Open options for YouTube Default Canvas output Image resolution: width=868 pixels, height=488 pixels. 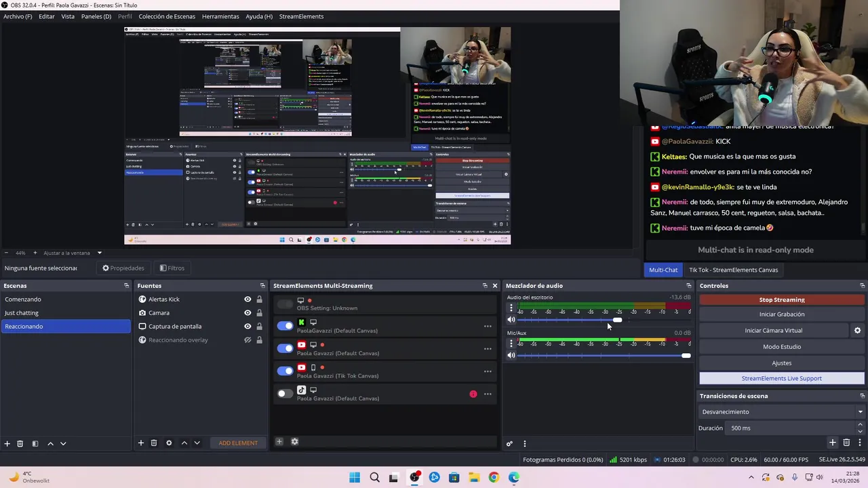488,348
